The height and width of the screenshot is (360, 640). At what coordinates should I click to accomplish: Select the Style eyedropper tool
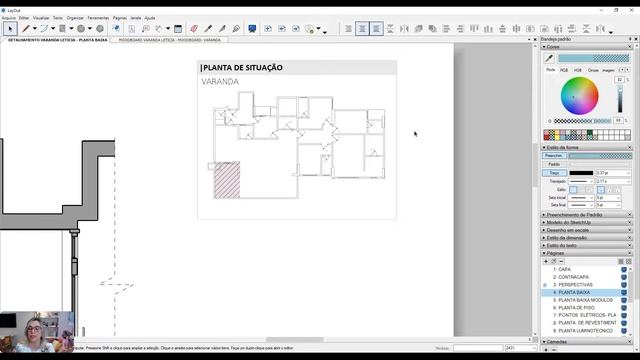208,29
